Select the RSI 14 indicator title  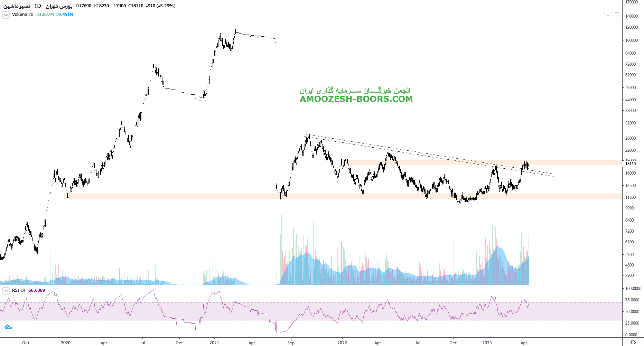(19, 290)
